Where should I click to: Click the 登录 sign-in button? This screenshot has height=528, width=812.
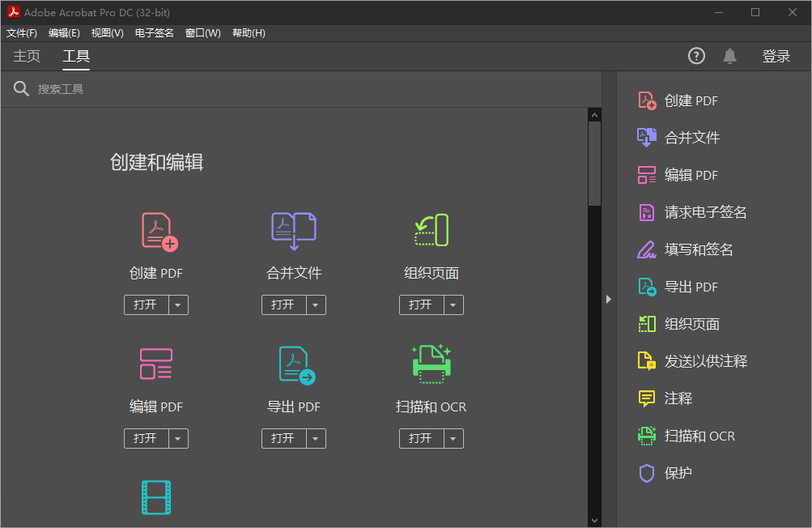point(776,56)
